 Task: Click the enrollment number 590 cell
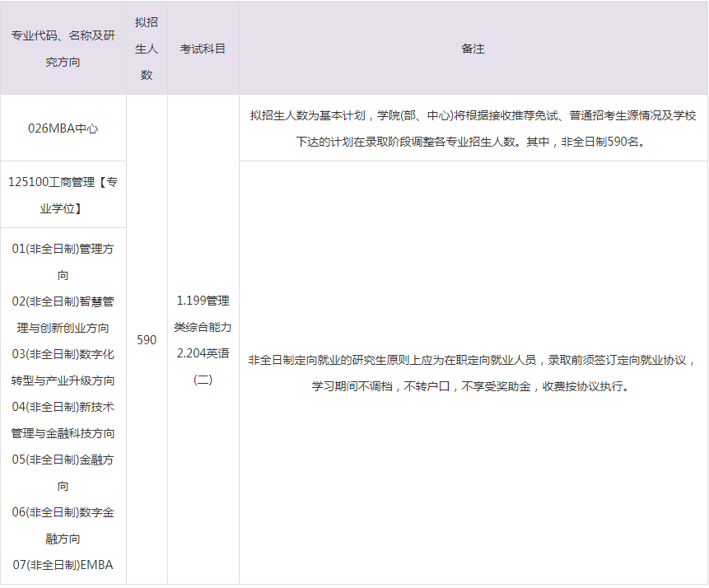(147, 339)
